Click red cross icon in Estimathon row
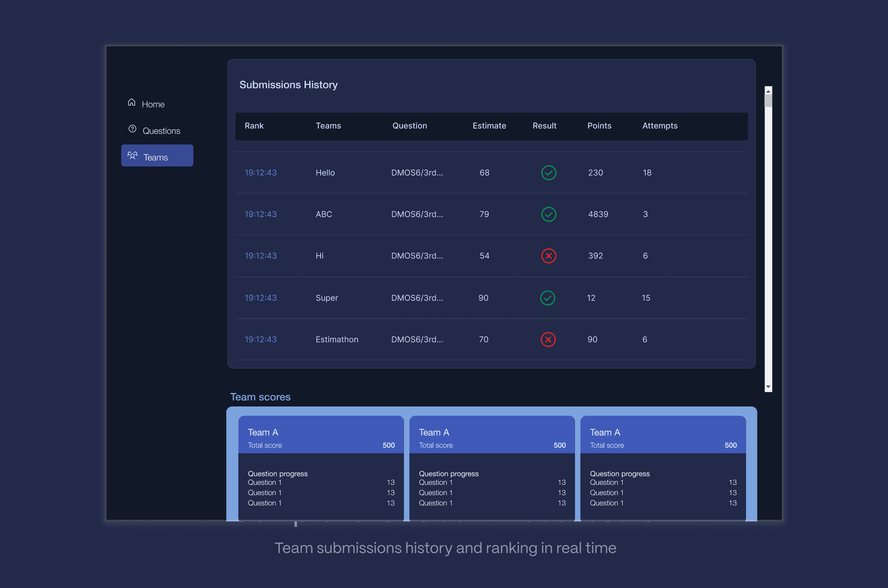The image size is (888, 588). tap(548, 339)
